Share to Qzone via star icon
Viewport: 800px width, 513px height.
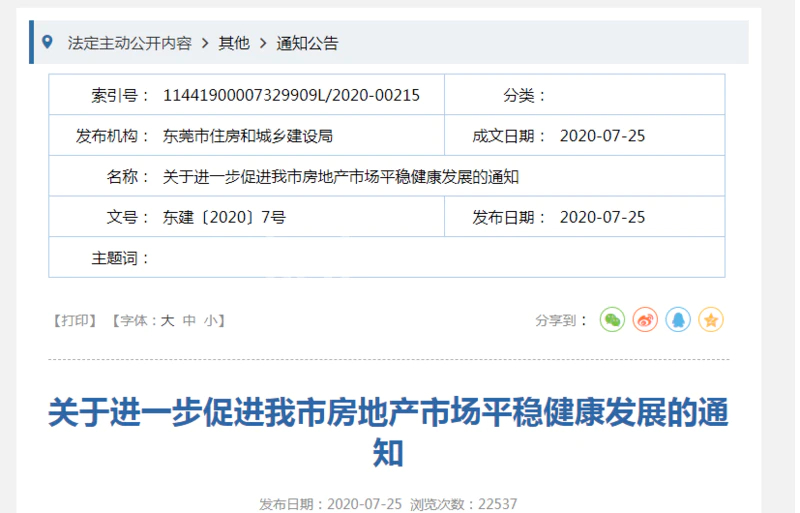(x=711, y=320)
